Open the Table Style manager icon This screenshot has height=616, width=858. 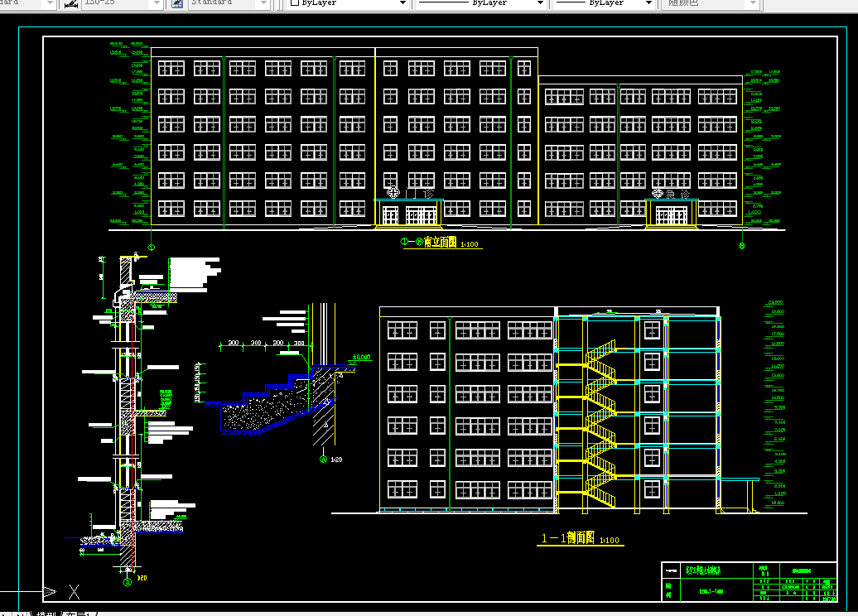[177, 3]
